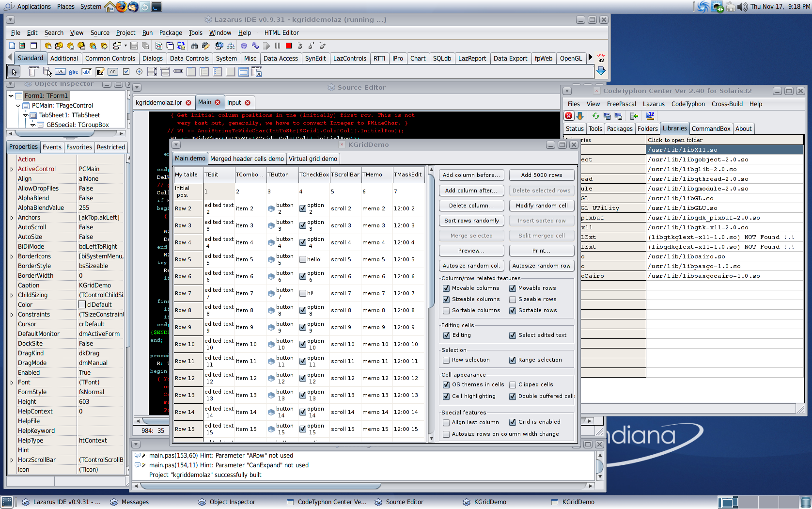The image size is (812, 509).
Task: Pick the TRadioButton component icon
Action: coord(139,72)
